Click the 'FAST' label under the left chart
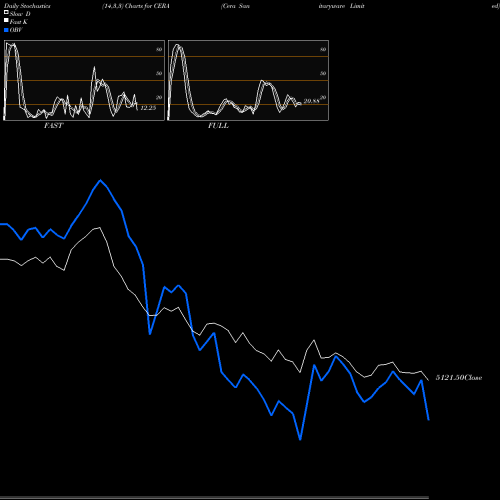Screen dimensions: 500x500 coord(53,126)
